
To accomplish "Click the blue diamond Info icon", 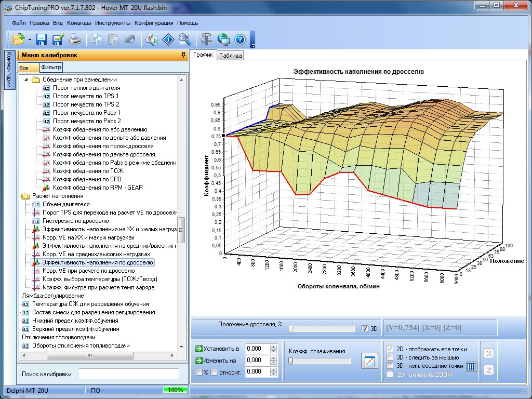I will pyautogui.click(x=168, y=39).
